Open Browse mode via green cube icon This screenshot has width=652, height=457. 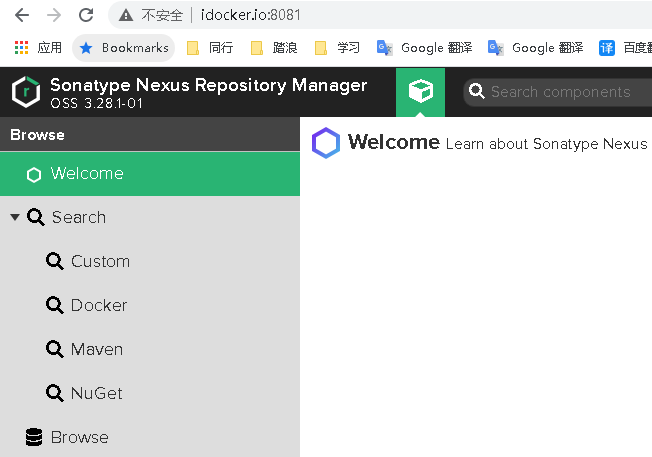pyautogui.click(x=420, y=92)
